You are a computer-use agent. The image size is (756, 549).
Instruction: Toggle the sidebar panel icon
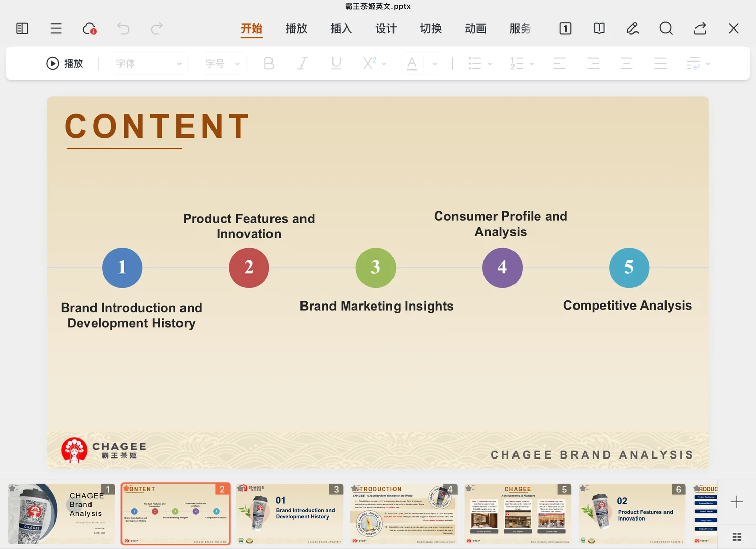click(22, 28)
